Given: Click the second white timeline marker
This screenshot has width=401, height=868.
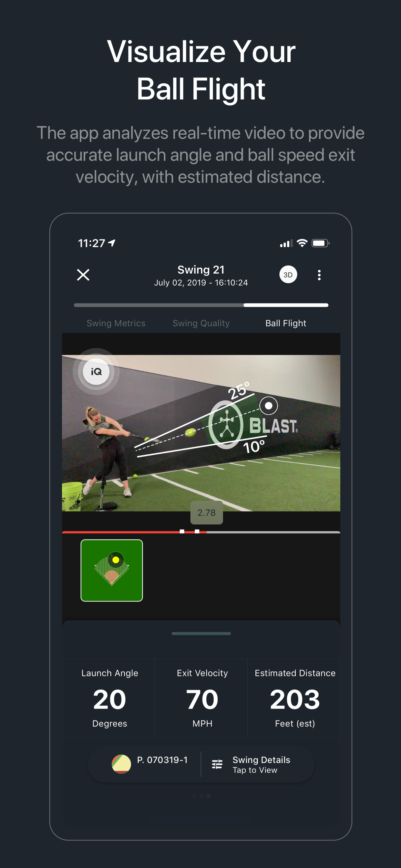Looking at the screenshot, I should point(197,532).
